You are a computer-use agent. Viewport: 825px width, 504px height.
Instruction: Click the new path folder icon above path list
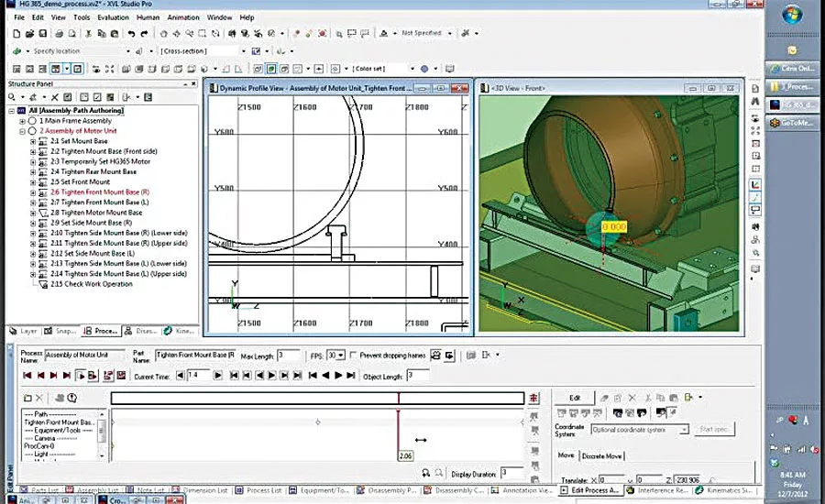click(27, 398)
